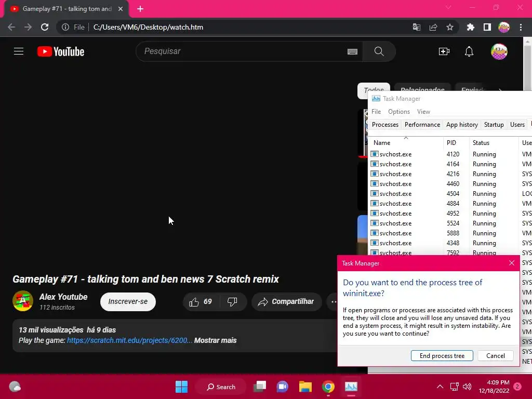This screenshot has height=399, width=532.
Task: Open the weather widget on the taskbar
Action: [15, 387]
